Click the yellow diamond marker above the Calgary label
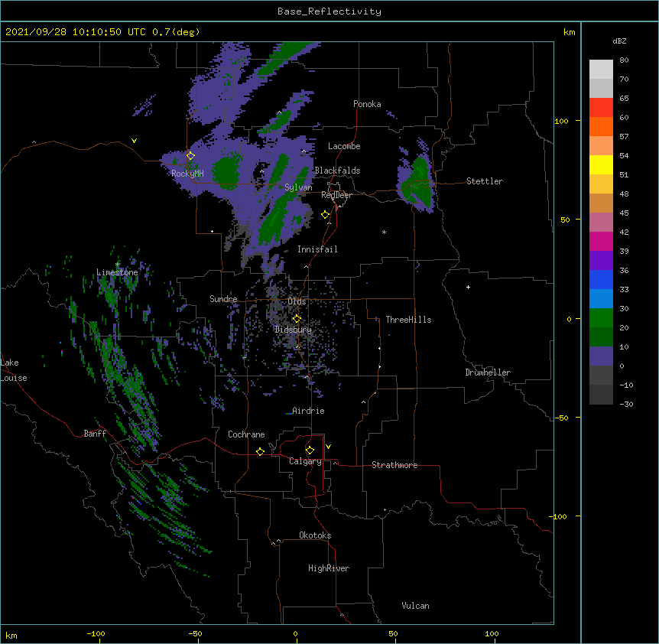The width and height of the screenshot is (659, 644). coord(310,450)
